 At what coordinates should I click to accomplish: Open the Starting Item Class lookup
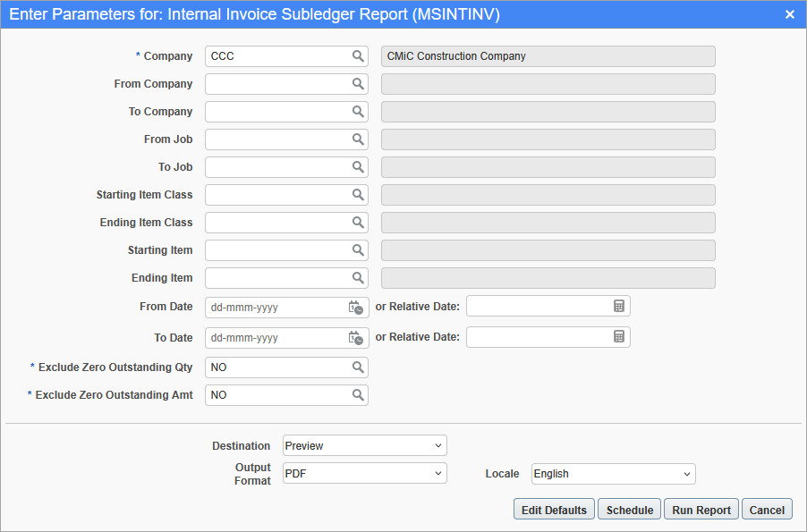(x=359, y=194)
